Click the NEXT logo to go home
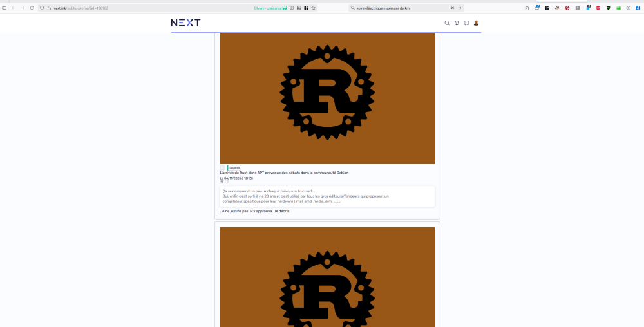The height and width of the screenshot is (327, 644). [x=185, y=23]
